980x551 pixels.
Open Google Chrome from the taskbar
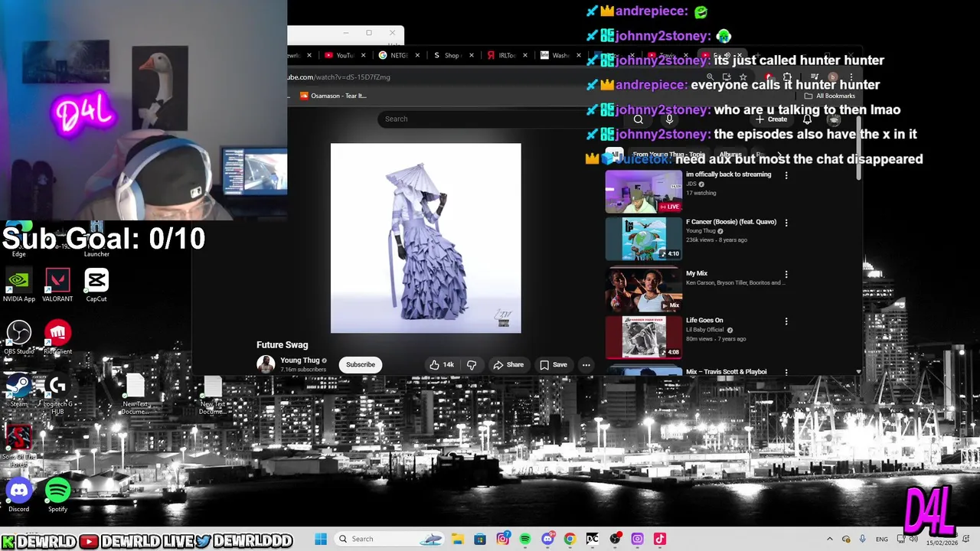[x=570, y=539]
